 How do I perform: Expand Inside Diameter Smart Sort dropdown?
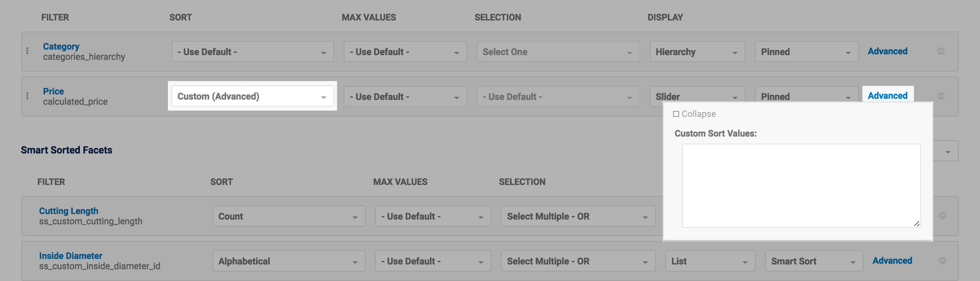[814, 261]
